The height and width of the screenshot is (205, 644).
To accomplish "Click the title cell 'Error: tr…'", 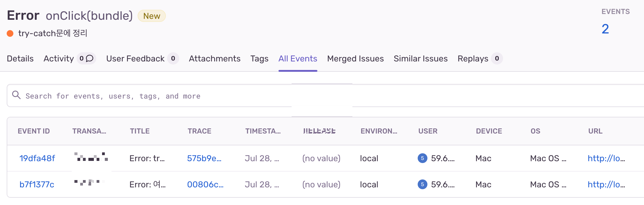I will point(147,158).
